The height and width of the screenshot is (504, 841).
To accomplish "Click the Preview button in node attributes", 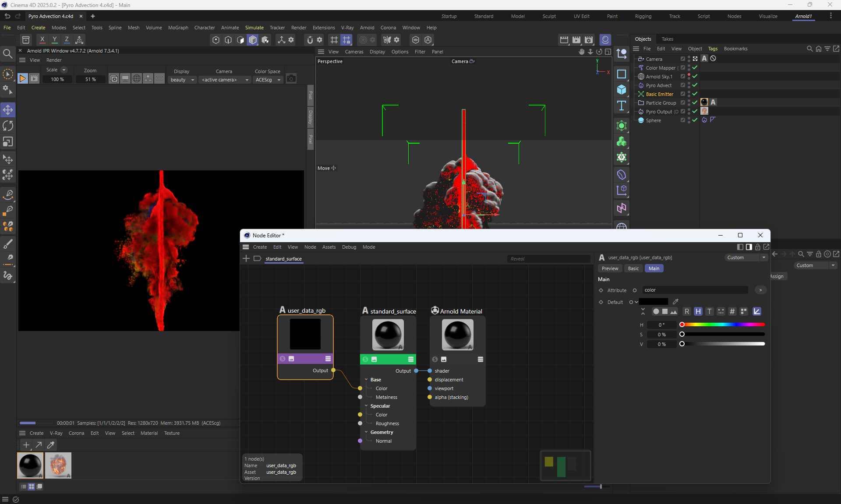I will (610, 268).
